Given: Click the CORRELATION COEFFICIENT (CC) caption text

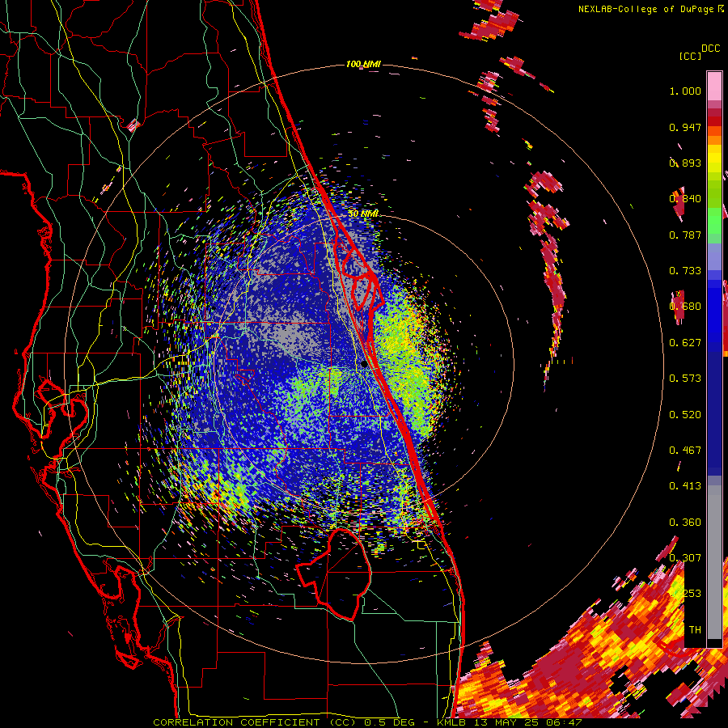Looking at the screenshot, I should pyautogui.click(x=256, y=722).
